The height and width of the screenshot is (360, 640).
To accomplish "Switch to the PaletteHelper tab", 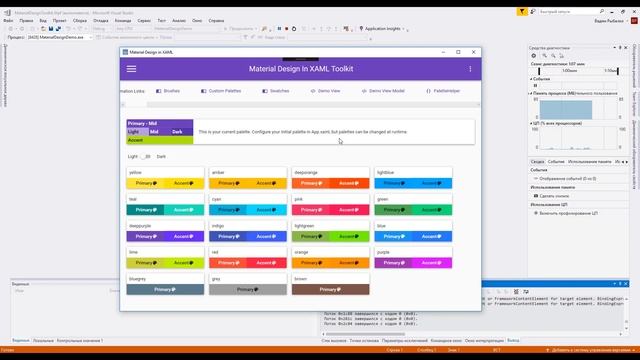I will click(x=443, y=91).
